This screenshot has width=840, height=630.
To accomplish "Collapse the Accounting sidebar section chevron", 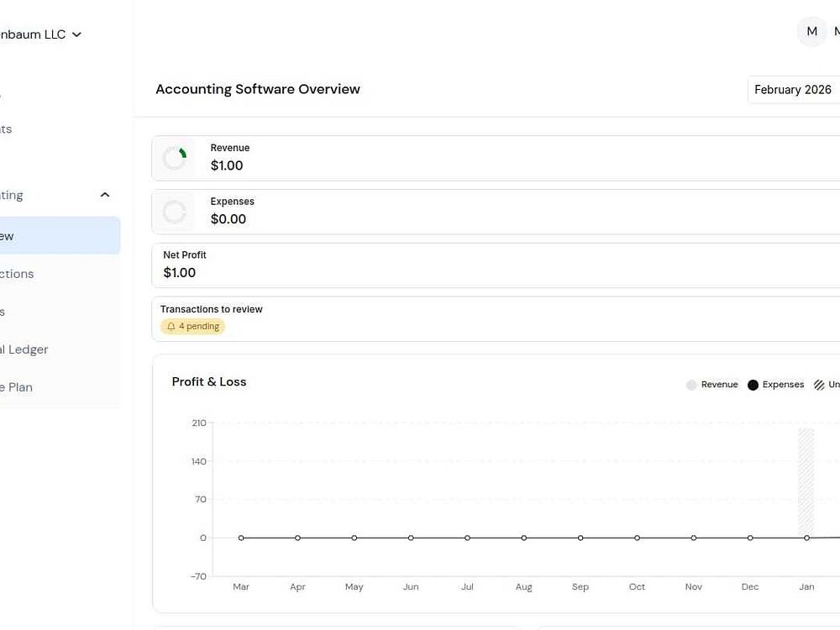I will click(x=105, y=195).
